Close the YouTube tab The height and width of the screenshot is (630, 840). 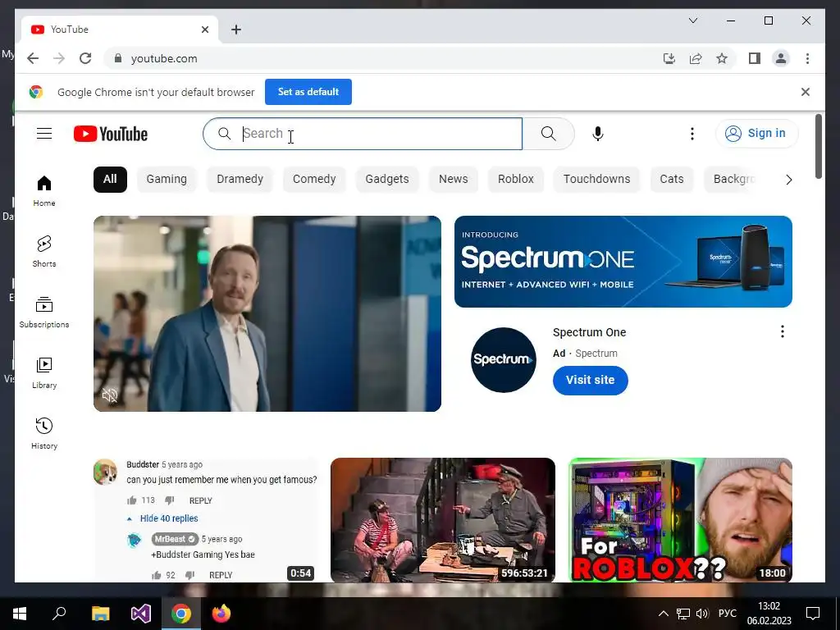coord(204,30)
